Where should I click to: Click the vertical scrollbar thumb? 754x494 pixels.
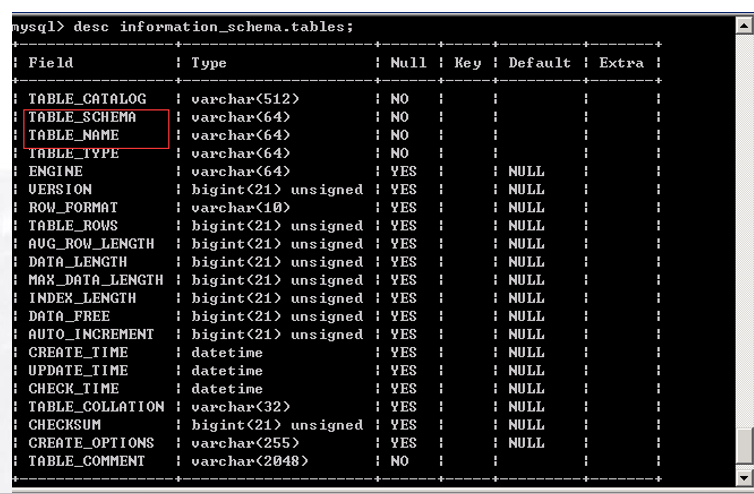[x=744, y=446]
